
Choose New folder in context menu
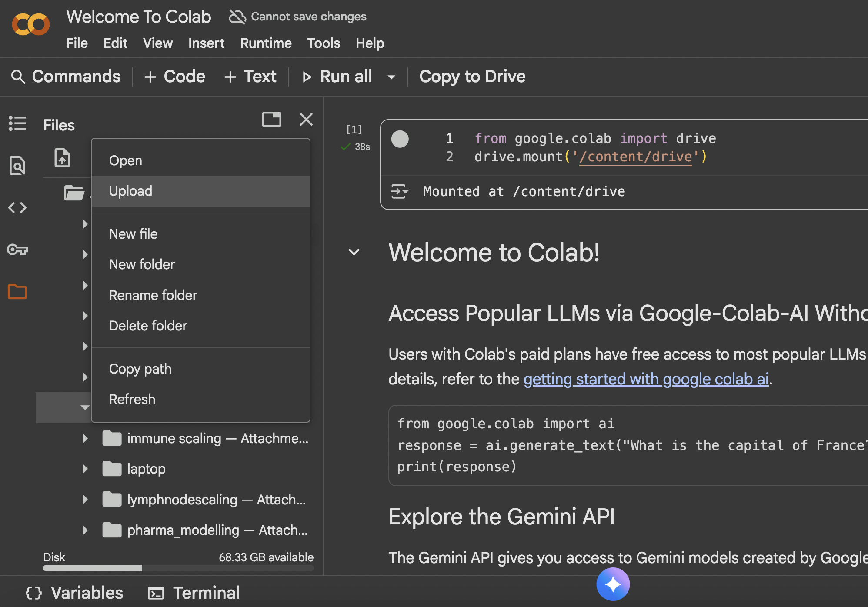(142, 264)
